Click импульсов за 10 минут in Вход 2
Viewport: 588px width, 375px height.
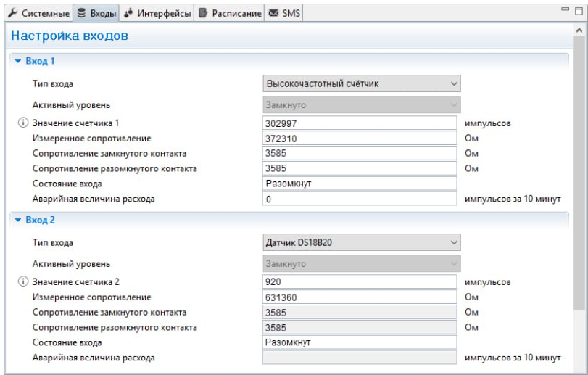[x=513, y=358]
